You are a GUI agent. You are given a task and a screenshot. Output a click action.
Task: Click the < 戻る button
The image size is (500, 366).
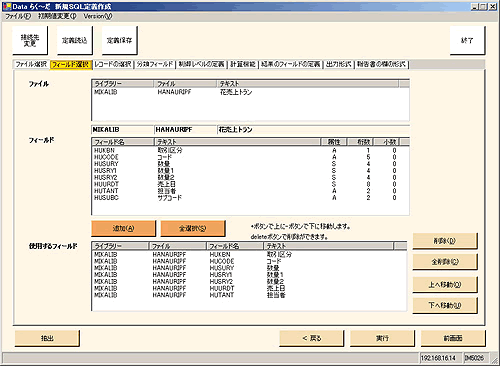pyautogui.click(x=312, y=338)
